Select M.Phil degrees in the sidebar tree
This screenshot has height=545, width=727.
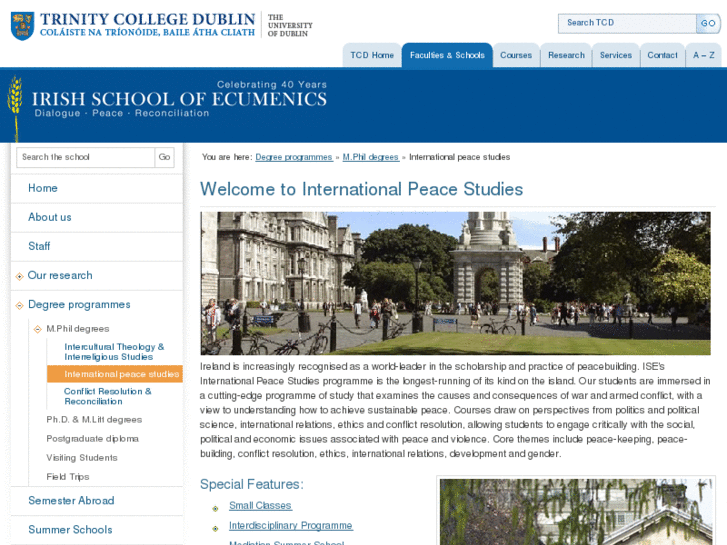click(78, 329)
